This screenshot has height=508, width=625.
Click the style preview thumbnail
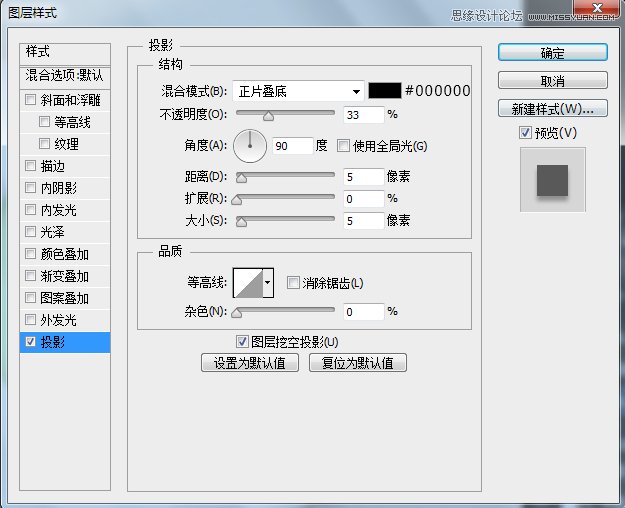click(553, 180)
